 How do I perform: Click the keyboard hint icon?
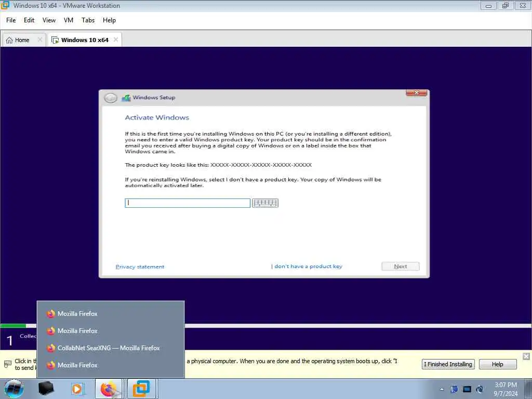click(x=7, y=364)
